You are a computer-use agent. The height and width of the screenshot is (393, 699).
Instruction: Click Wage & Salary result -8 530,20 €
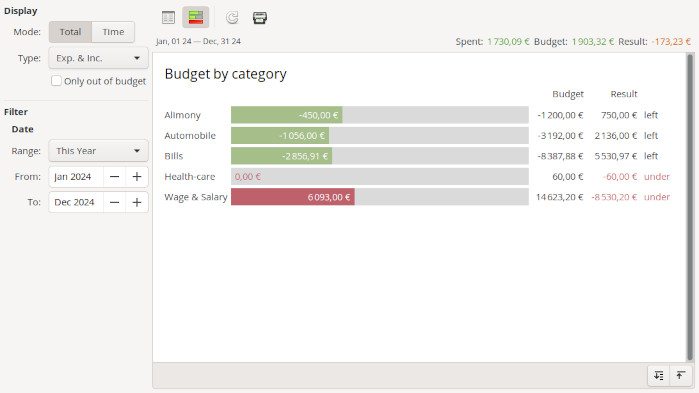pos(614,197)
